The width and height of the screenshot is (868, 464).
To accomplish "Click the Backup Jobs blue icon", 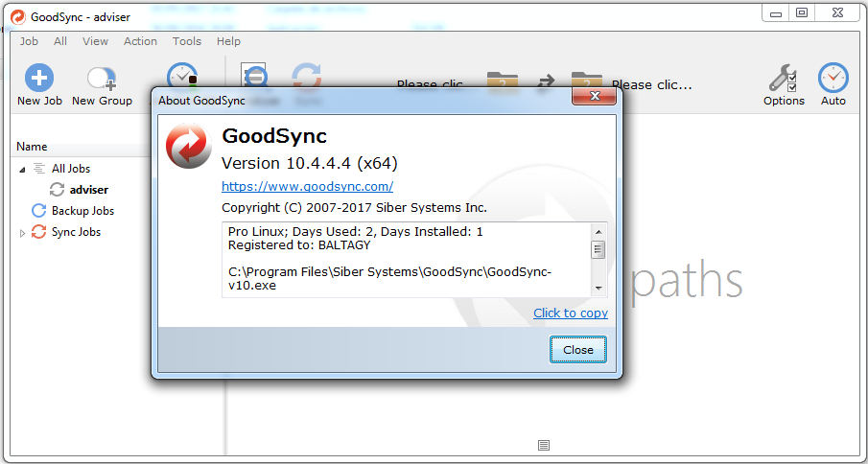I will click(x=38, y=211).
